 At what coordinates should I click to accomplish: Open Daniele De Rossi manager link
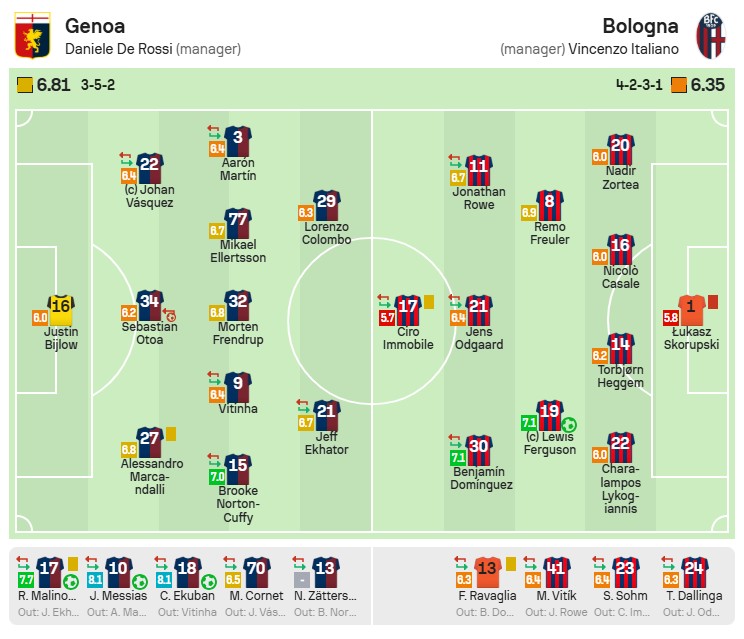(x=118, y=49)
